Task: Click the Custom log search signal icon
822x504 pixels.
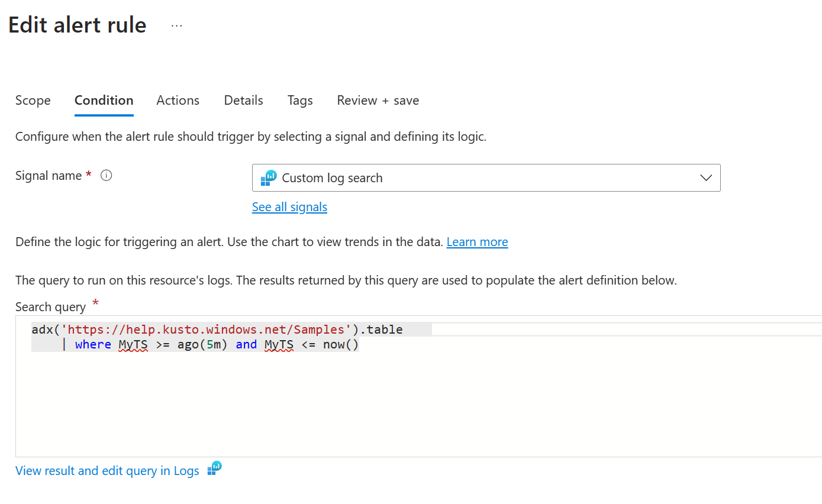Action: 268,177
